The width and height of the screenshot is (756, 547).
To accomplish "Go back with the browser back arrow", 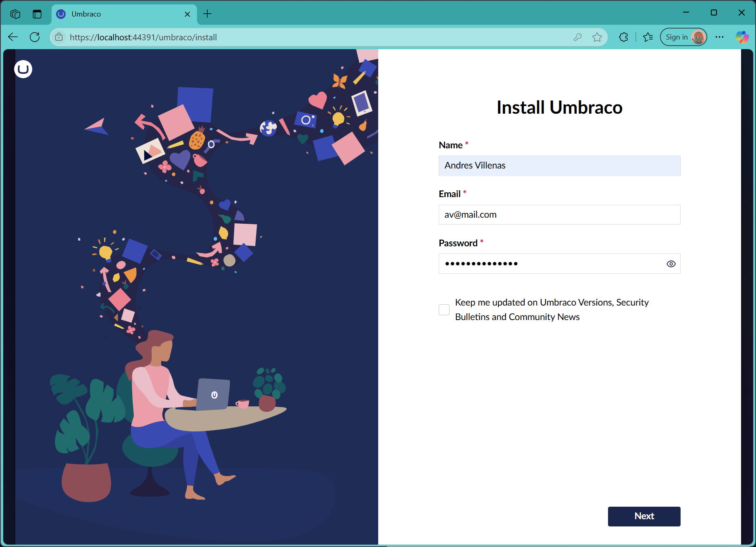I will tap(13, 37).
